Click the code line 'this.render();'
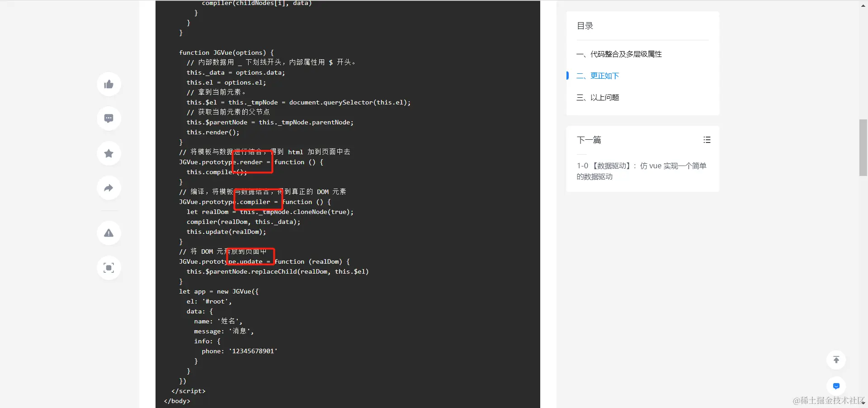Image resolution: width=868 pixels, height=408 pixels. click(x=213, y=132)
